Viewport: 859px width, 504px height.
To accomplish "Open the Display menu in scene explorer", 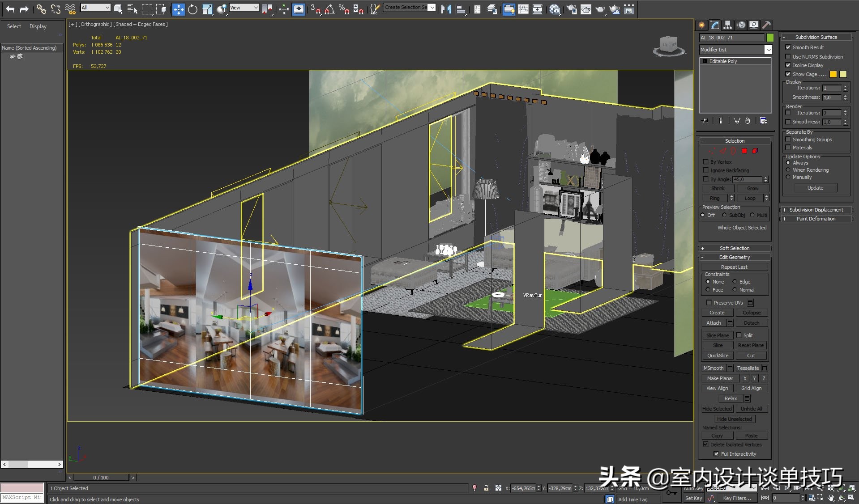I will point(38,26).
